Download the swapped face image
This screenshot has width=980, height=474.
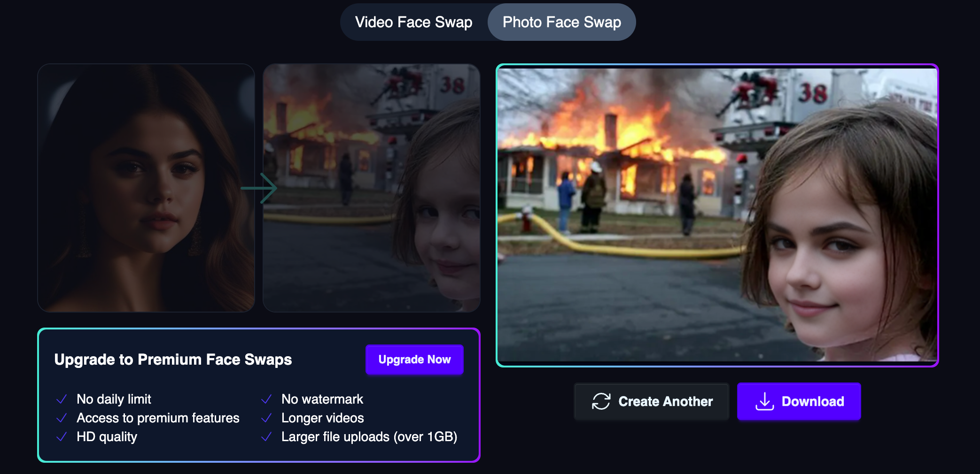pos(799,401)
